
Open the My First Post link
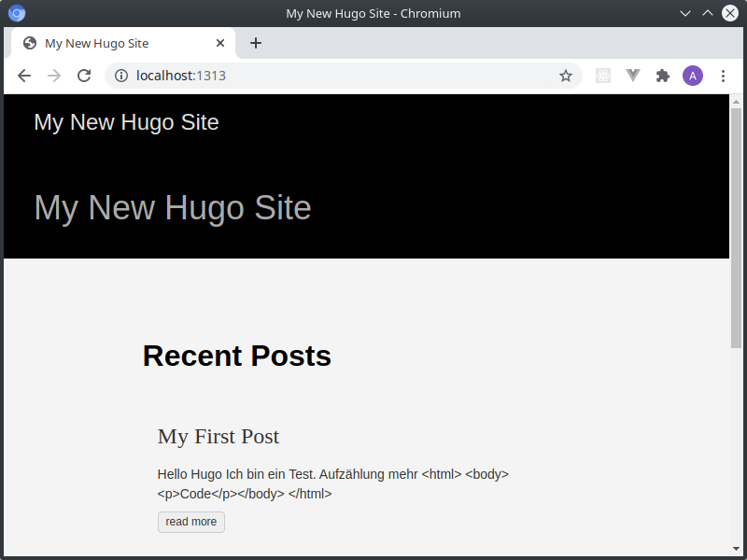(218, 436)
